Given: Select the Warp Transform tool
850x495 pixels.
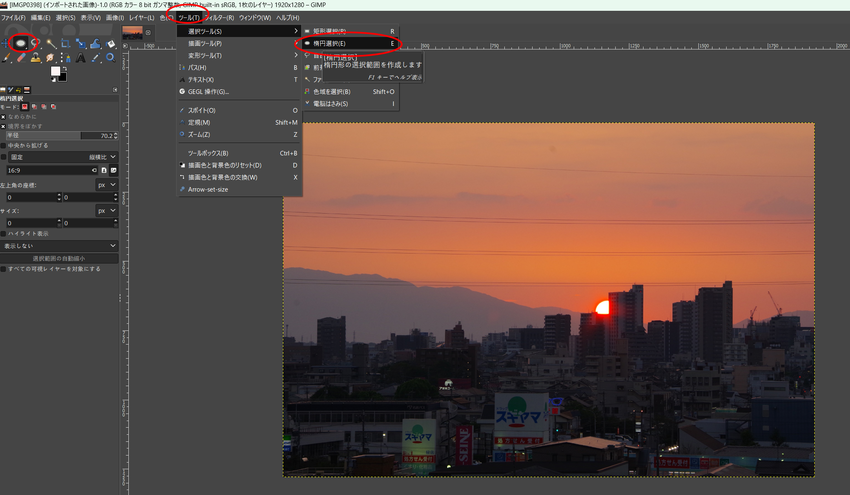Looking at the screenshot, I should pos(95,43).
